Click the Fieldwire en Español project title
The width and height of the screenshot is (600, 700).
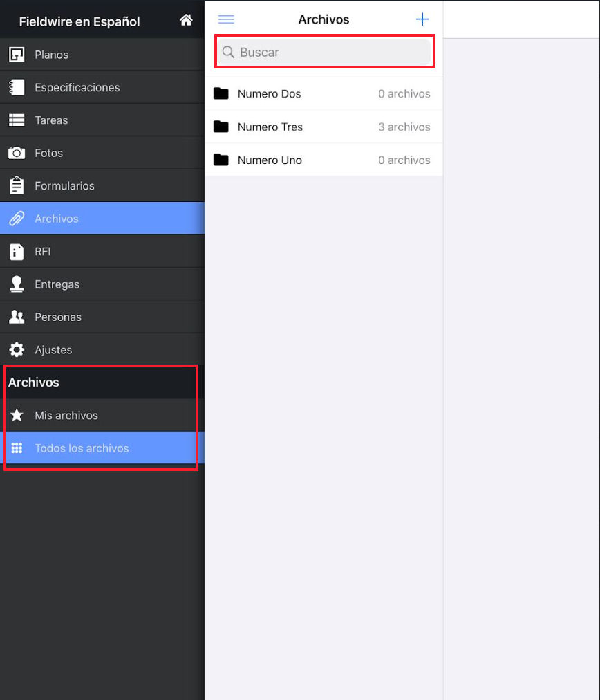(x=79, y=21)
